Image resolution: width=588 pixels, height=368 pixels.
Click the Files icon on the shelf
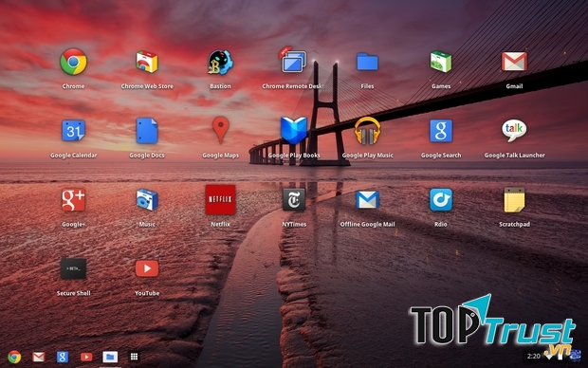[x=110, y=357]
